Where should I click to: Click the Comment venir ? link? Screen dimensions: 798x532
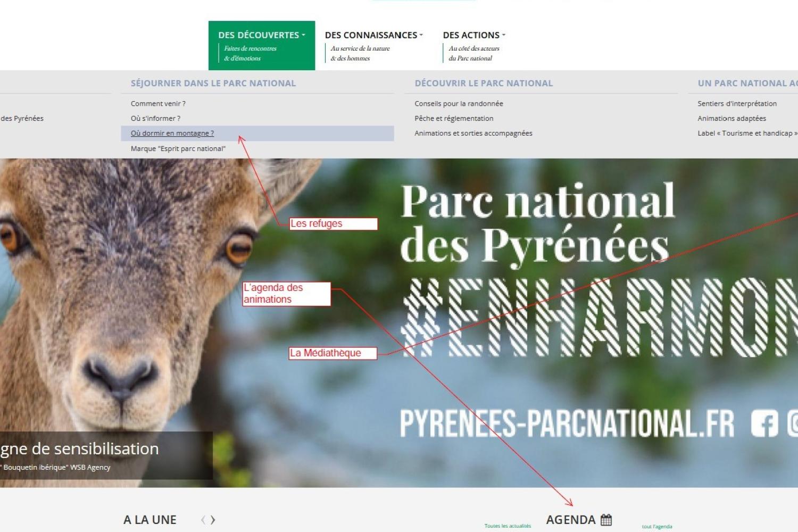click(158, 104)
